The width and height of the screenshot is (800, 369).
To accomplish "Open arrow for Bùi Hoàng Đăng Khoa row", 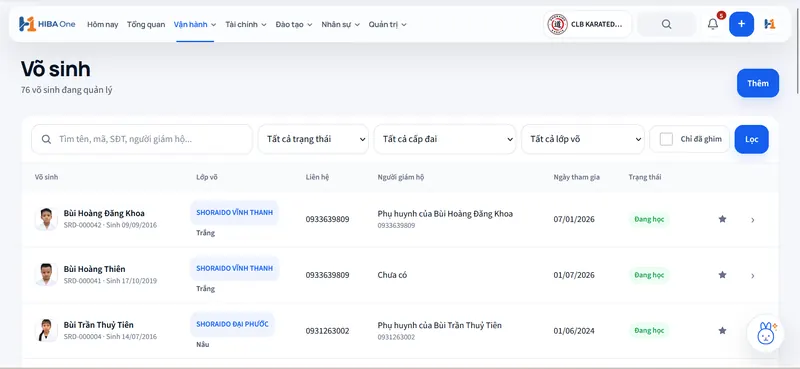I will (753, 220).
